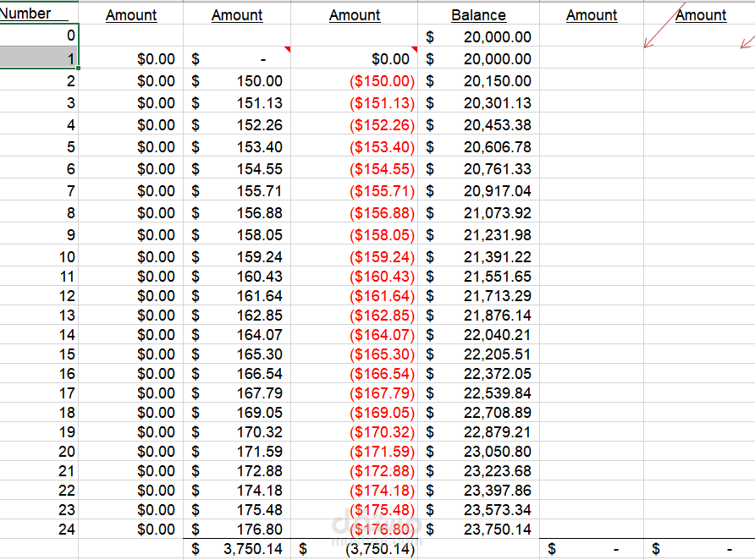
Task: Click the amount 155.71 cell
Action: (237, 189)
